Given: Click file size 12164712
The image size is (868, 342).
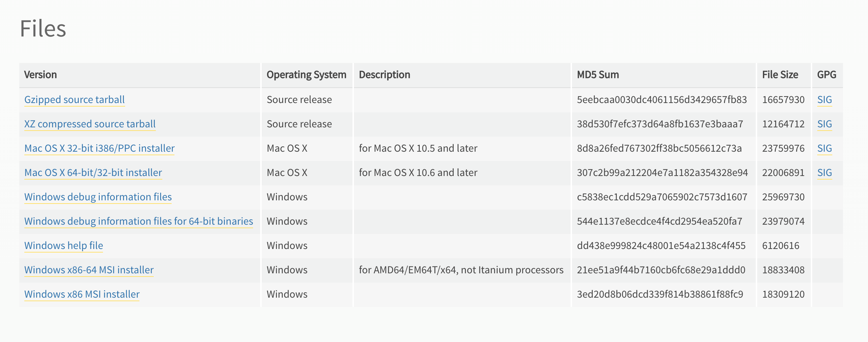Looking at the screenshot, I should click(783, 124).
